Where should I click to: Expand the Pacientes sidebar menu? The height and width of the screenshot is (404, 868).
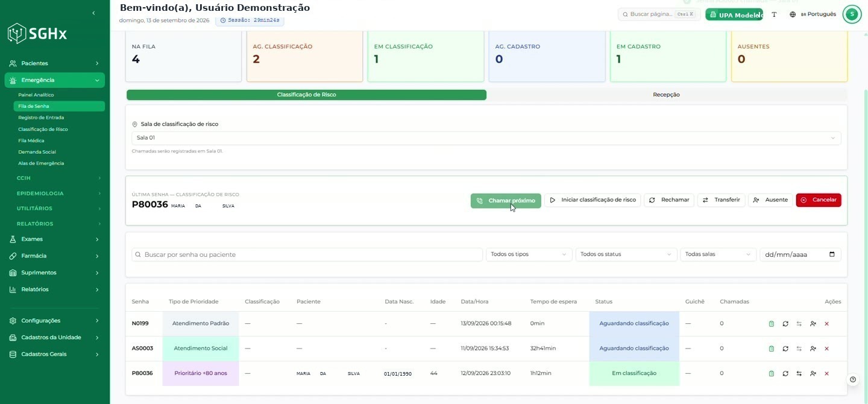(x=55, y=63)
